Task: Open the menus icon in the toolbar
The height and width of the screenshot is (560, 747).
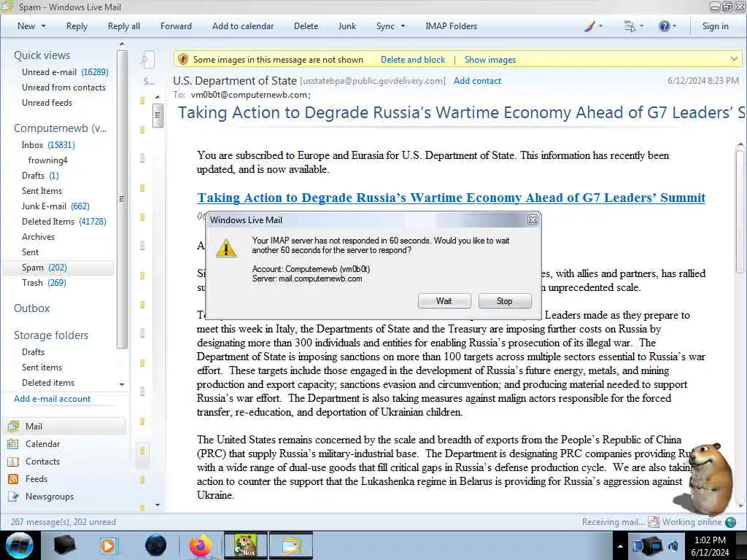Action: tap(630, 26)
